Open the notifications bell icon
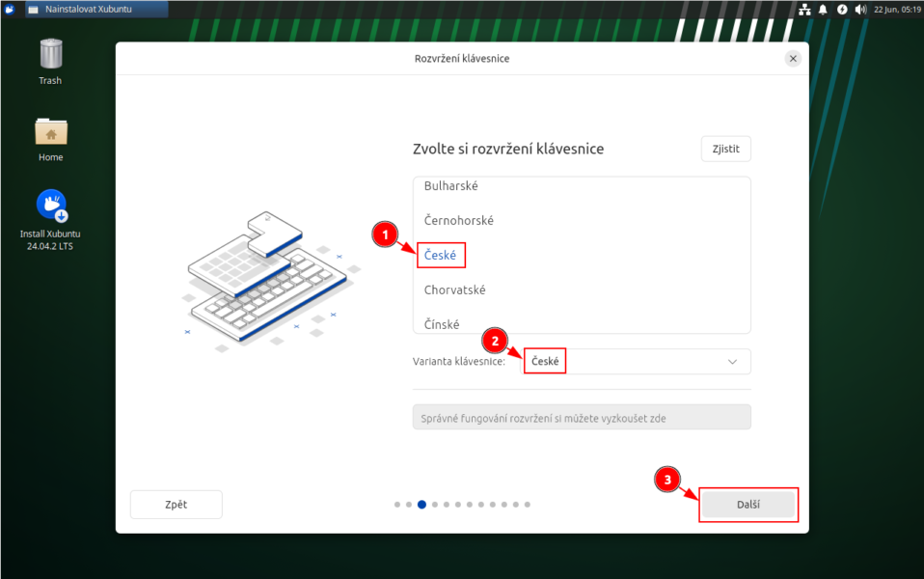The image size is (924, 579). 823,9
